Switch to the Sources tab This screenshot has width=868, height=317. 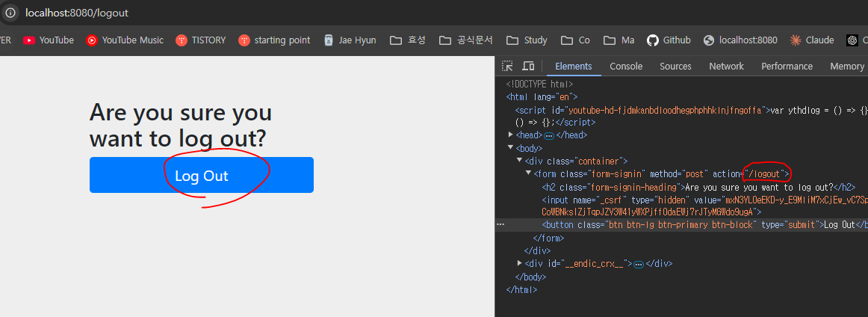coord(675,66)
